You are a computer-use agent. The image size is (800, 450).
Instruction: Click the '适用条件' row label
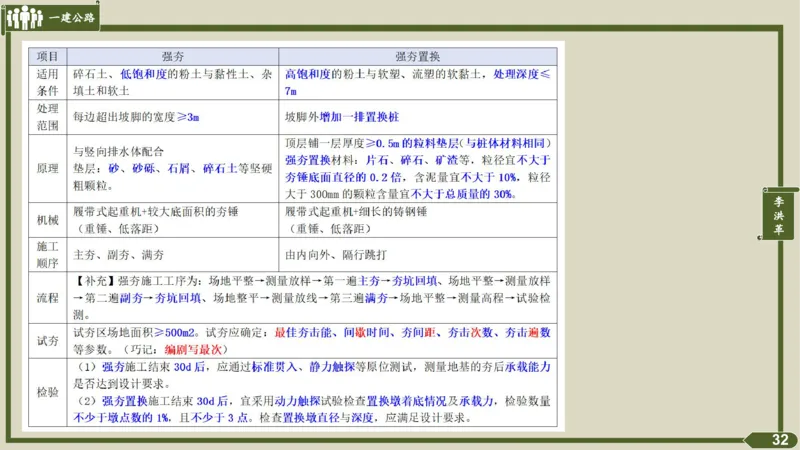click(47, 83)
